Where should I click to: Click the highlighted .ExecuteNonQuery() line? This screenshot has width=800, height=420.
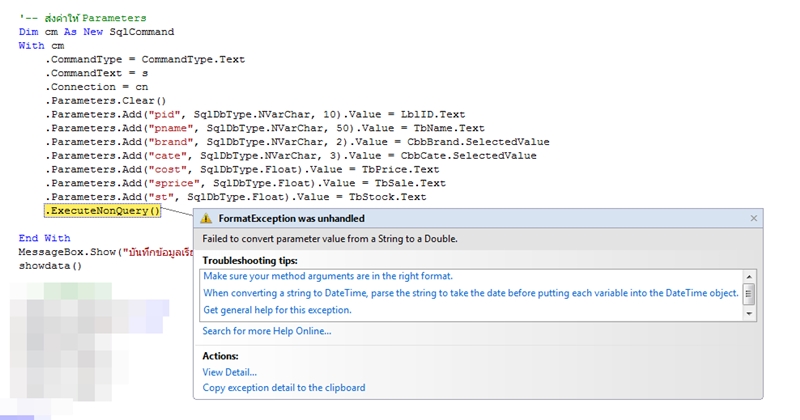point(102,211)
